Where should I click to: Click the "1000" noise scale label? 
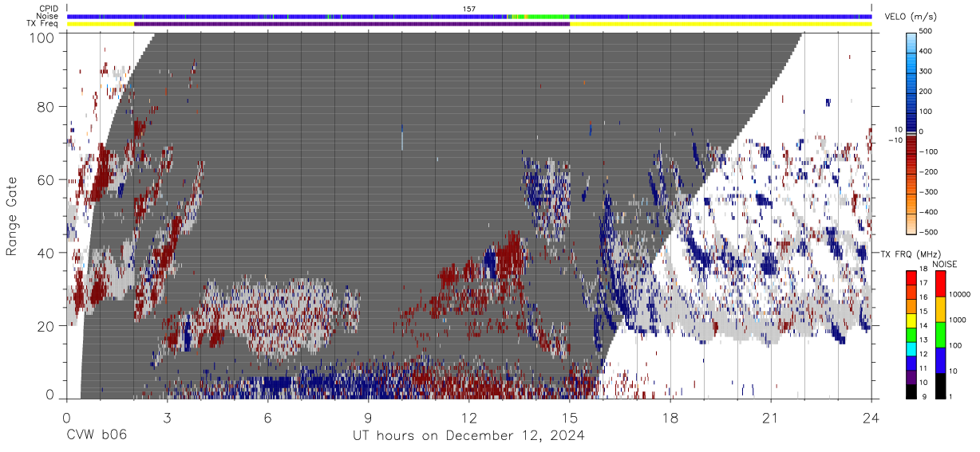tap(959, 320)
